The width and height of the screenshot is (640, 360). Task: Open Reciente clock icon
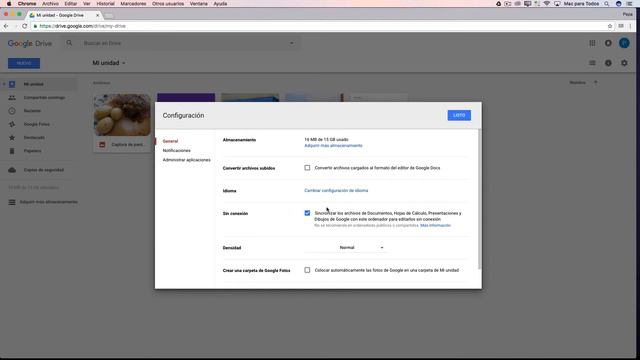pyautogui.click(x=12, y=111)
